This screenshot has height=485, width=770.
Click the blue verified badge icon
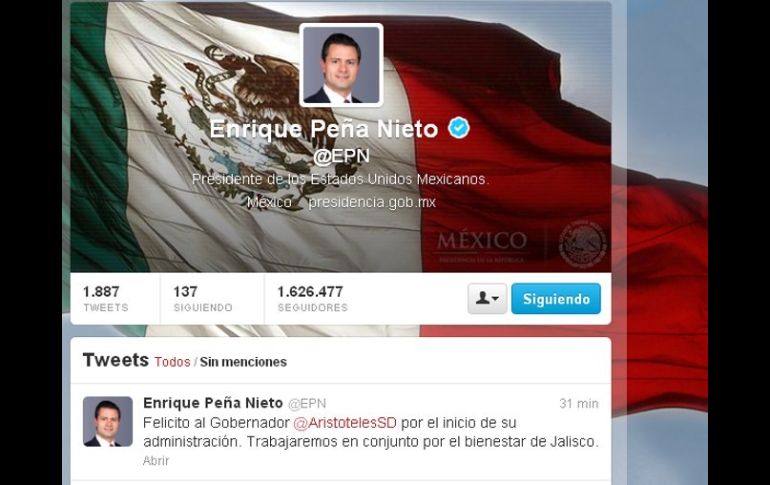pos(459,128)
